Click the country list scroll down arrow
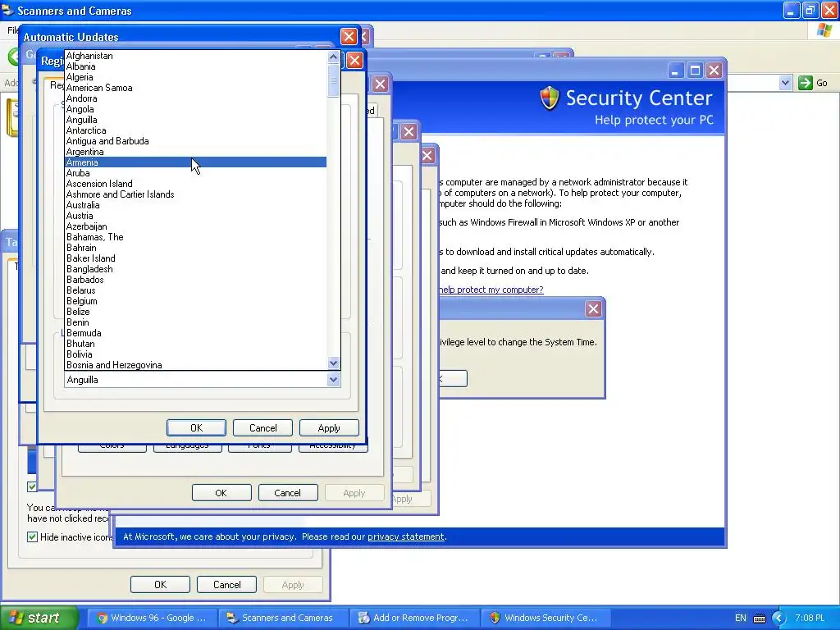 (333, 363)
